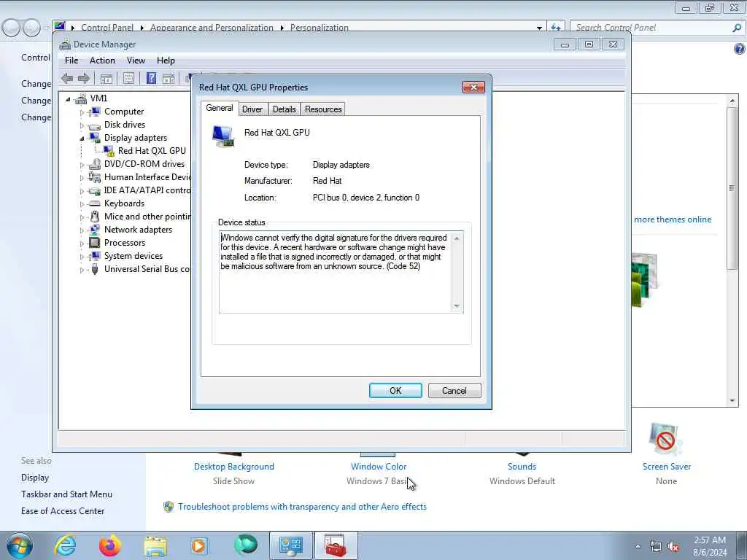Click Troubleshoot problems with transparency link

[302, 507]
